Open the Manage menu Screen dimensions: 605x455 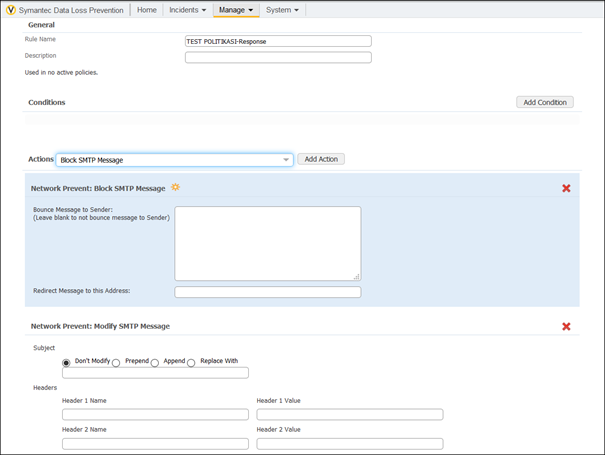pos(236,10)
